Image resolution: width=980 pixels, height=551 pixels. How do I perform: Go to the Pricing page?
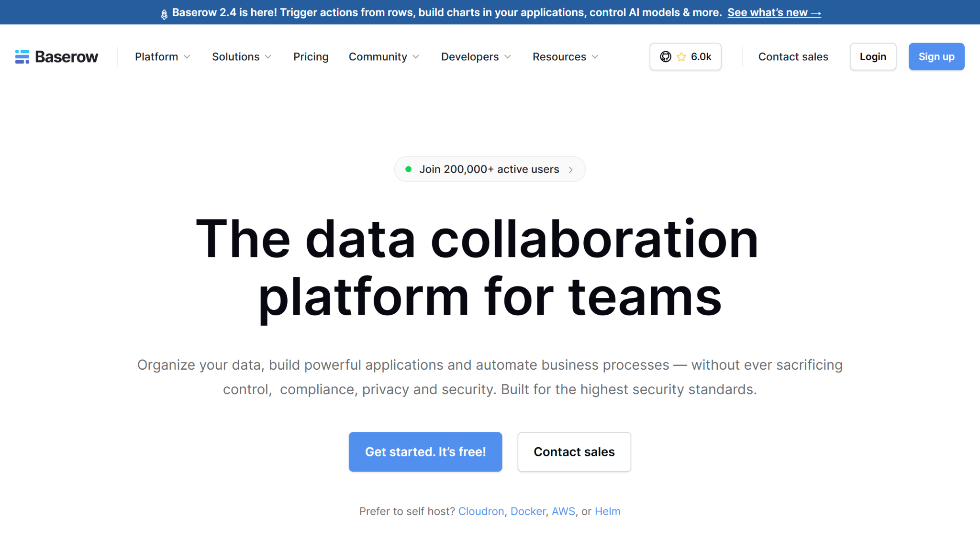pos(311,56)
